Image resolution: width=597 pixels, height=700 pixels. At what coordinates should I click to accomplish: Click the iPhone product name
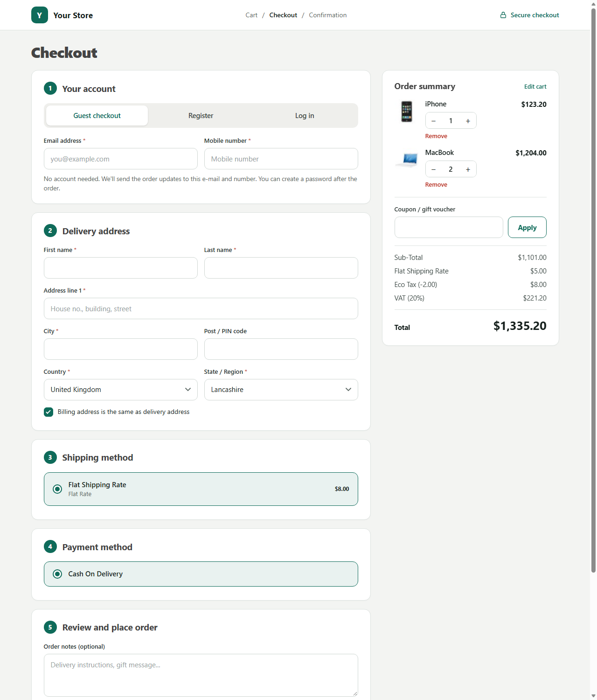tap(436, 104)
